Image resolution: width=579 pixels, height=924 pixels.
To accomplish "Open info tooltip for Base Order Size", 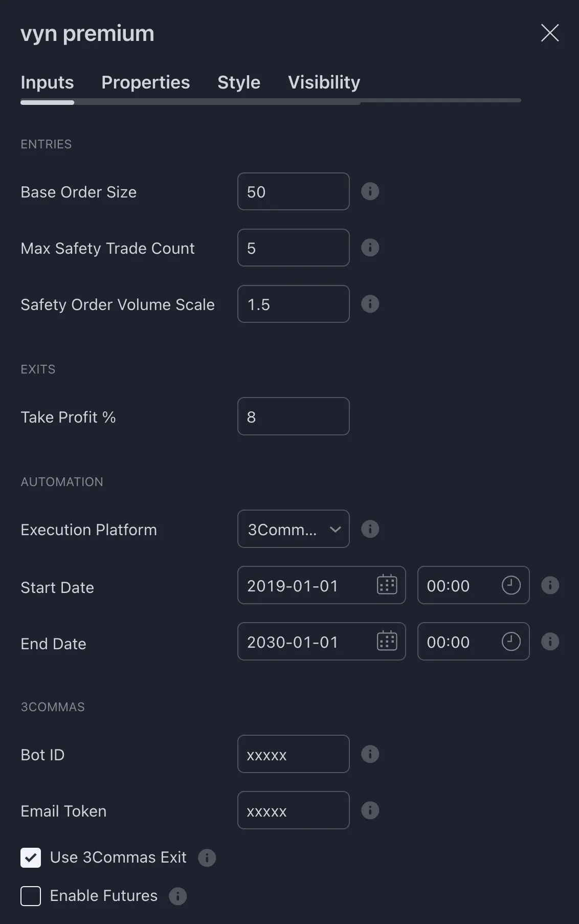I will tap(370, 191).
